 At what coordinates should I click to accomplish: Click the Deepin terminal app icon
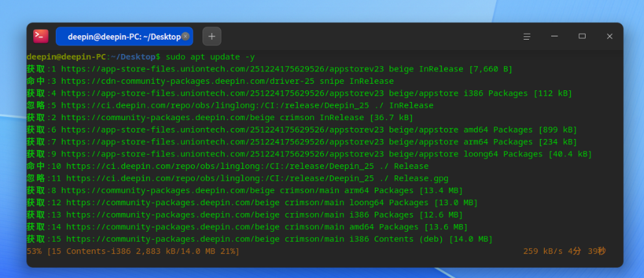41,36
